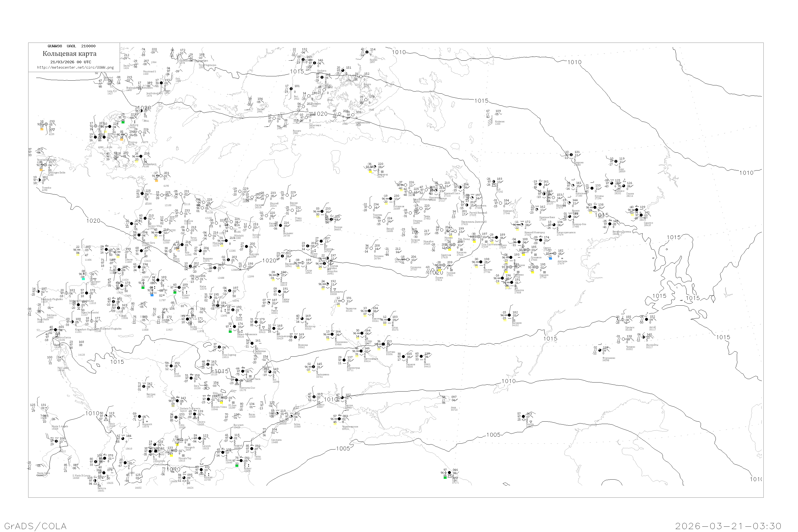Click the Шилово station's filled circle
Screen dimensions: 798x532
point(481,262)
